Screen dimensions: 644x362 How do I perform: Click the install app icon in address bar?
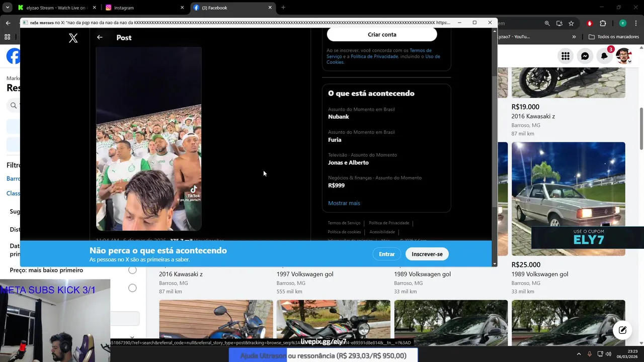point(559,23)
